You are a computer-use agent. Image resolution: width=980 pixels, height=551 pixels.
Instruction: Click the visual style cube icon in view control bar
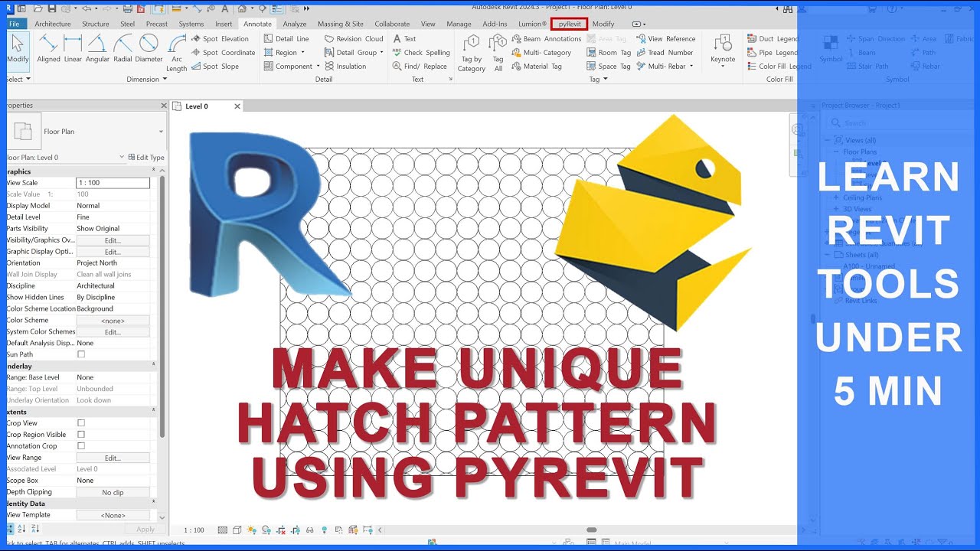(x=237, y=530)
